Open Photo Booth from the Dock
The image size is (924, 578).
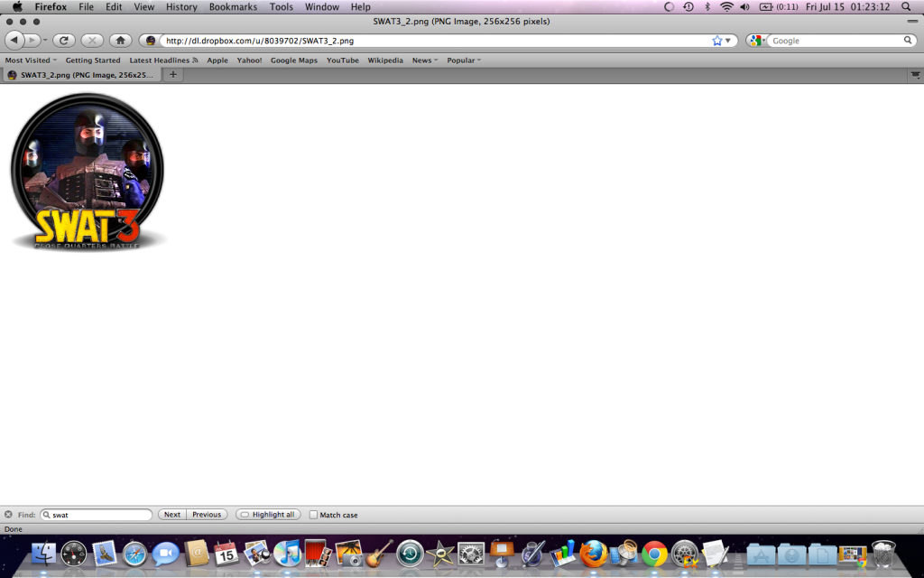[319, 554]
